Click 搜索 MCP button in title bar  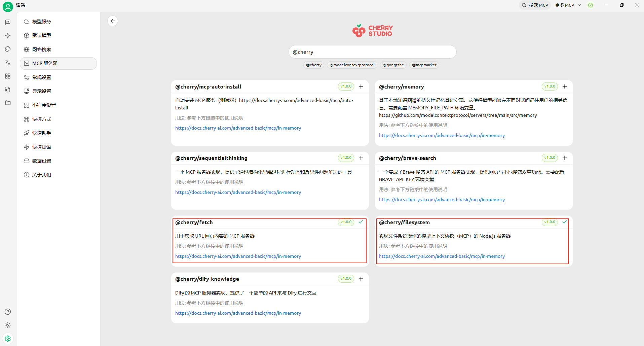(535, 5)
